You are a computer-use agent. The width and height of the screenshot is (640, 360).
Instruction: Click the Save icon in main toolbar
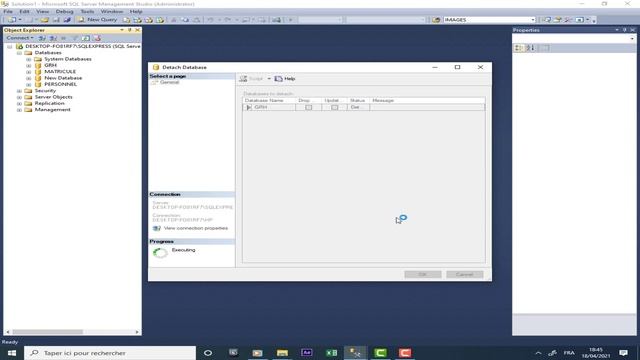click(x=56, y=20)
